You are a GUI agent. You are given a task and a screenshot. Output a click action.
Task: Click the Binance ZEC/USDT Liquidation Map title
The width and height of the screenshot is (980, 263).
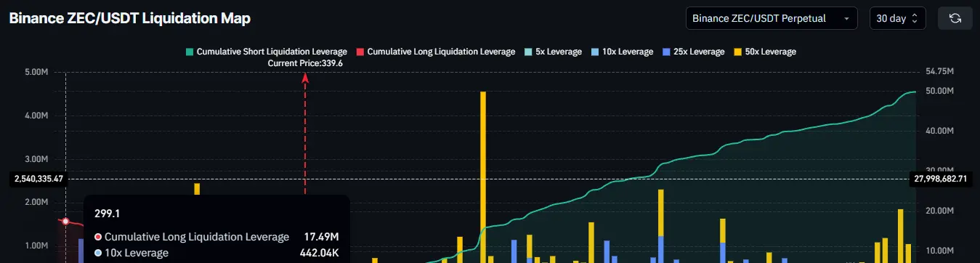[130, 19]
